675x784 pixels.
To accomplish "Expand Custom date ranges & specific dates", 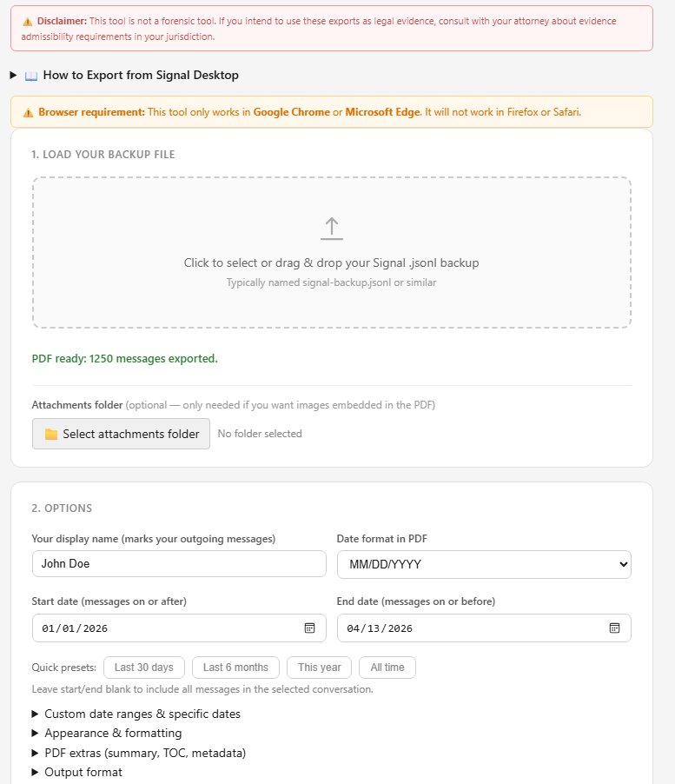I will pos(142,714).
